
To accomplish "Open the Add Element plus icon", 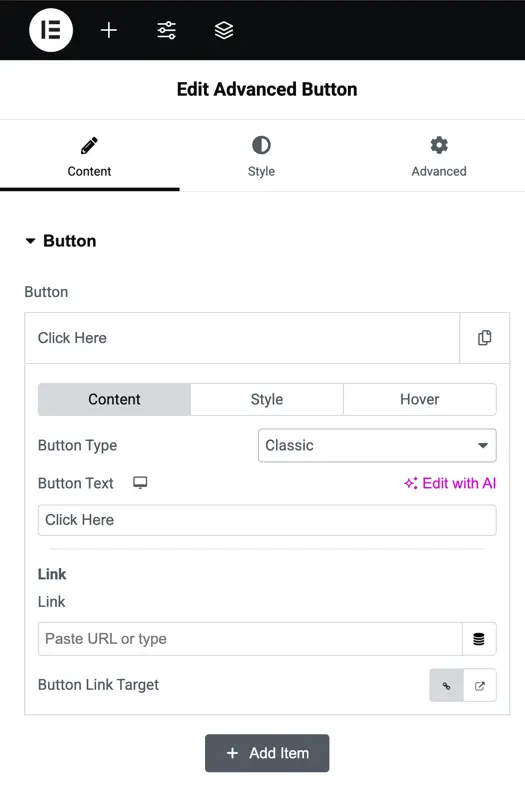I will coord(109,30).
